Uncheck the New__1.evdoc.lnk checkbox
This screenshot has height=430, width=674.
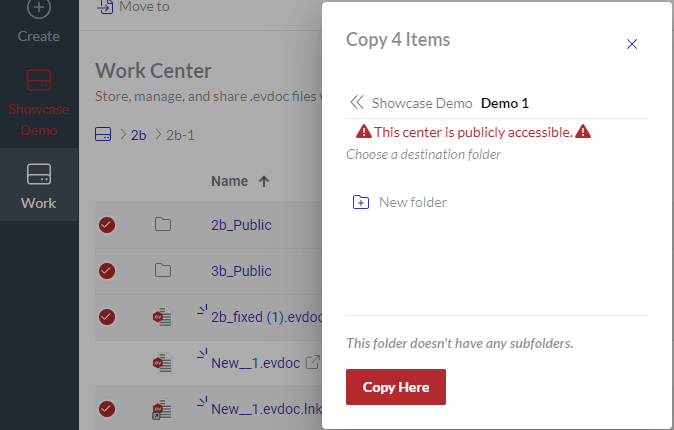pos(107,408)
